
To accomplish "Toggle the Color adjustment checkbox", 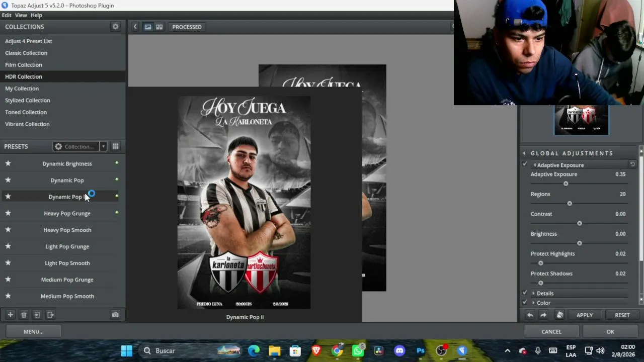I will 525,303.
